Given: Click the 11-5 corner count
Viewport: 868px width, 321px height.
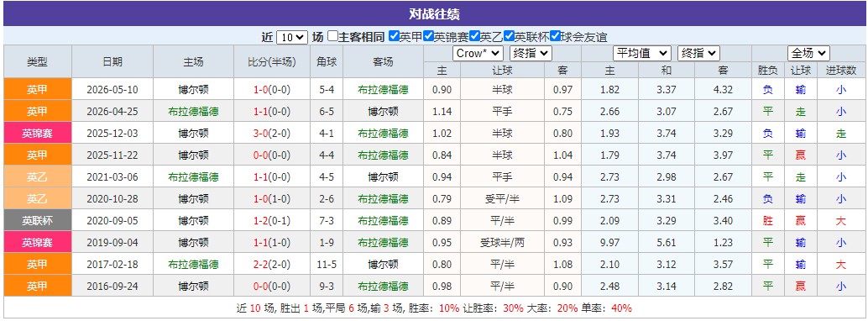Looking at the screenshot, I should point(326,265).
